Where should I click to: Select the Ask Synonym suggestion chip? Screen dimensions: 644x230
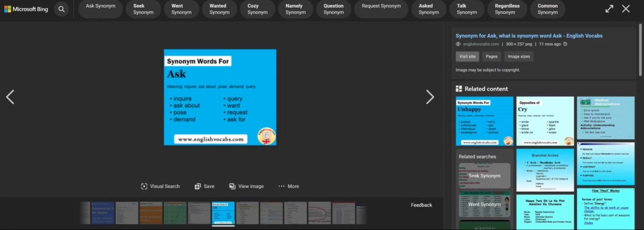click(100, 9)
